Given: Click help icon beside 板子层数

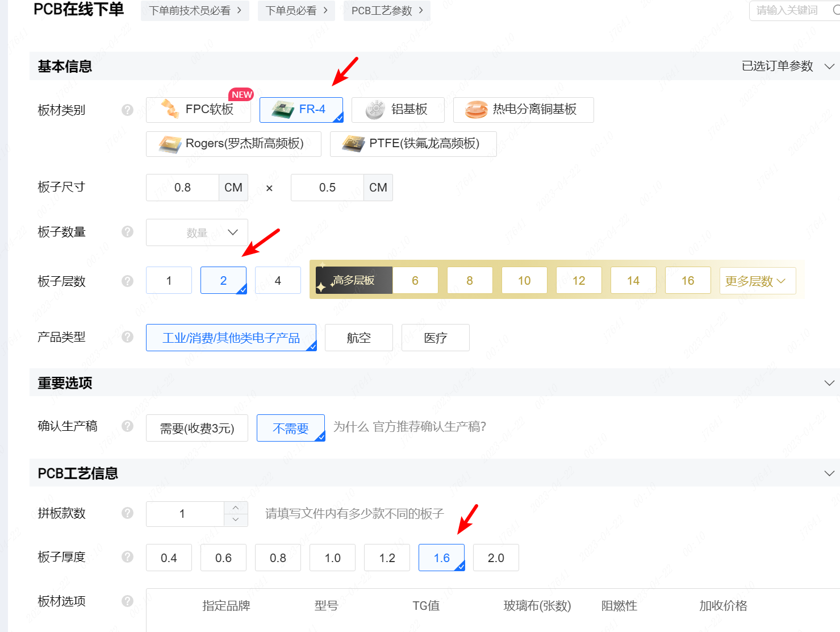Looking at the screenshot, I should (x=127, y=281).
